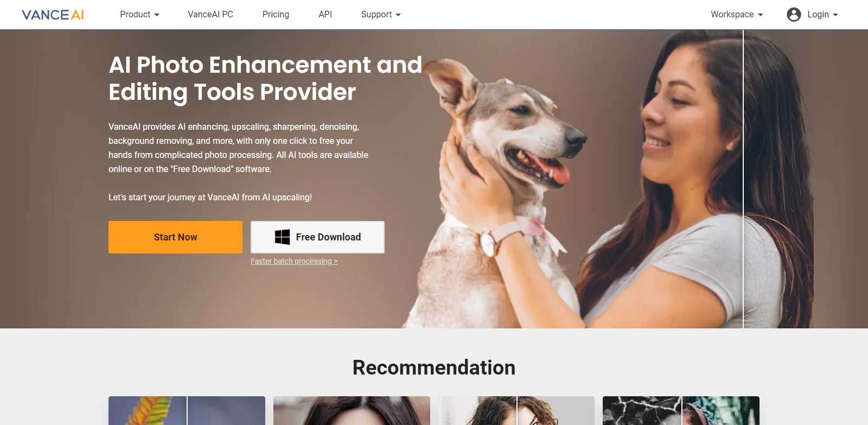868x425 pixels.
Task: Click the user avatar icon near Login
Action: coord(794,15)
